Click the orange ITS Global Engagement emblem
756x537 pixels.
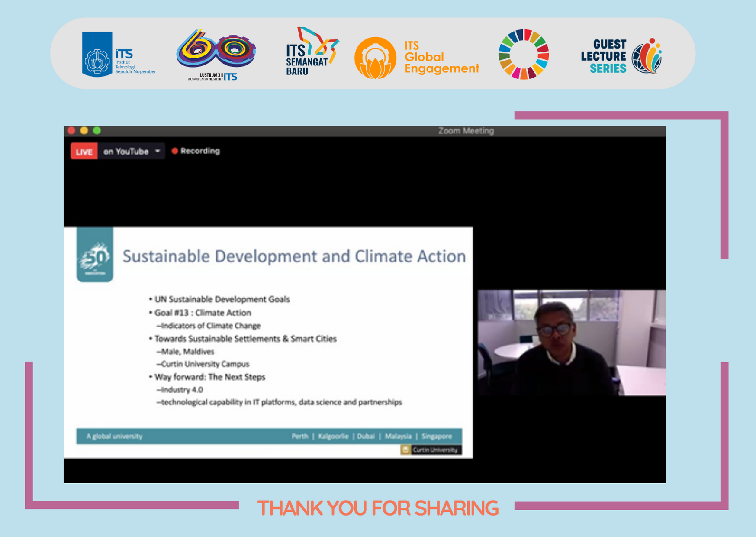[375, 58]
